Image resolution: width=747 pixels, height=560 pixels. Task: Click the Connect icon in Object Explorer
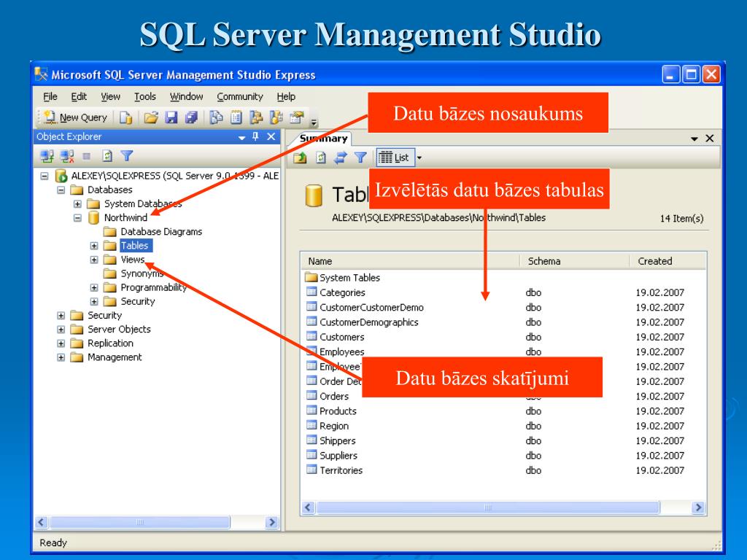(x=47, y=156)
